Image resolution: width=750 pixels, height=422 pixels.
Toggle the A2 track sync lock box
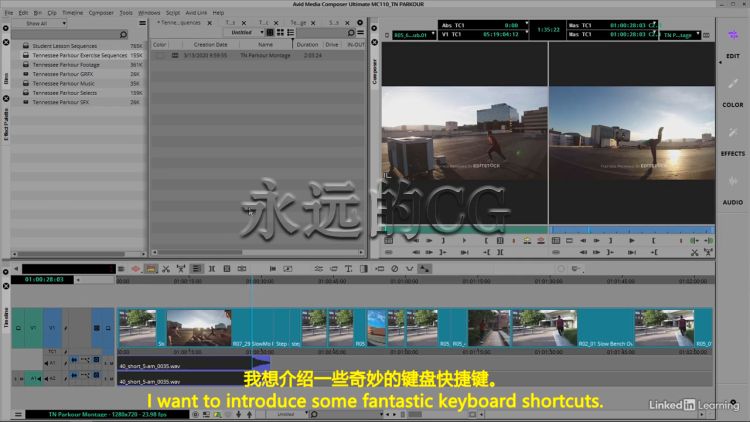click(66, 378)
